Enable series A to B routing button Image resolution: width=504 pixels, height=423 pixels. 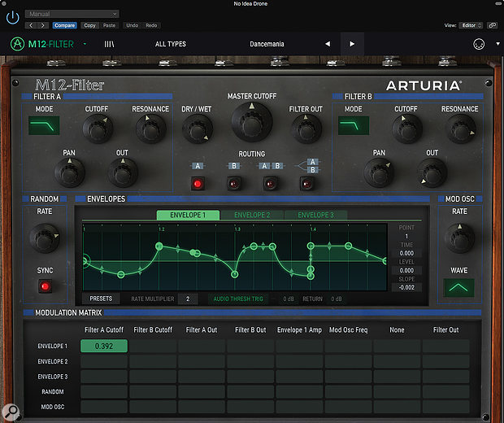271,184
